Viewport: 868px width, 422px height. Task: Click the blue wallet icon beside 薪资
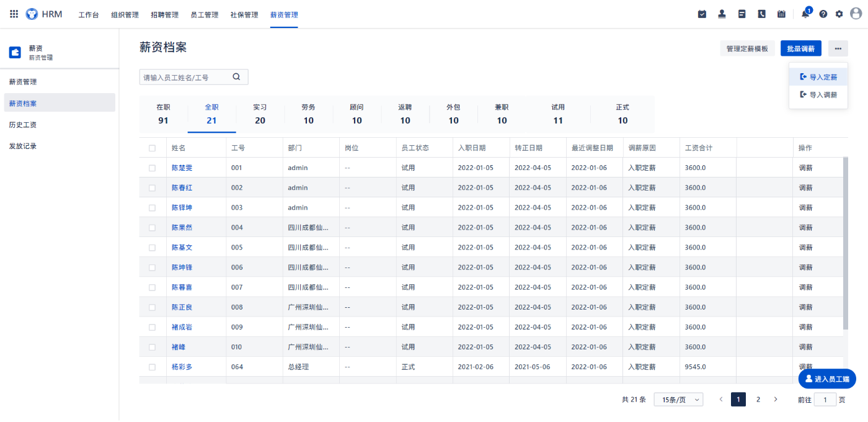click(15, 52)
